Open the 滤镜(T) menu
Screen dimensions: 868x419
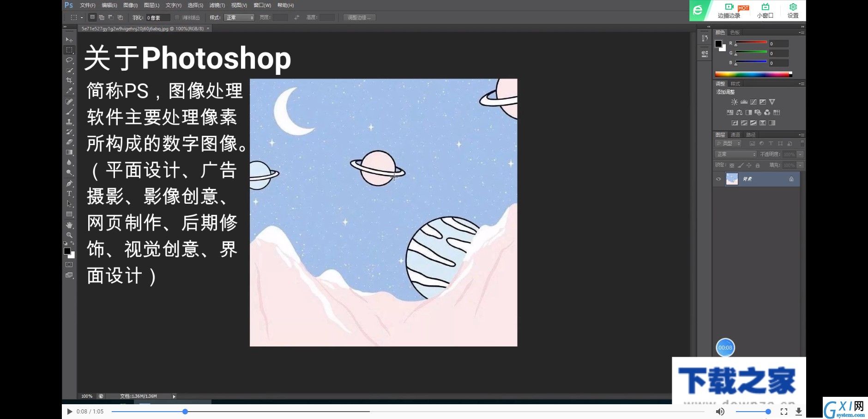[x=217, y=5]
